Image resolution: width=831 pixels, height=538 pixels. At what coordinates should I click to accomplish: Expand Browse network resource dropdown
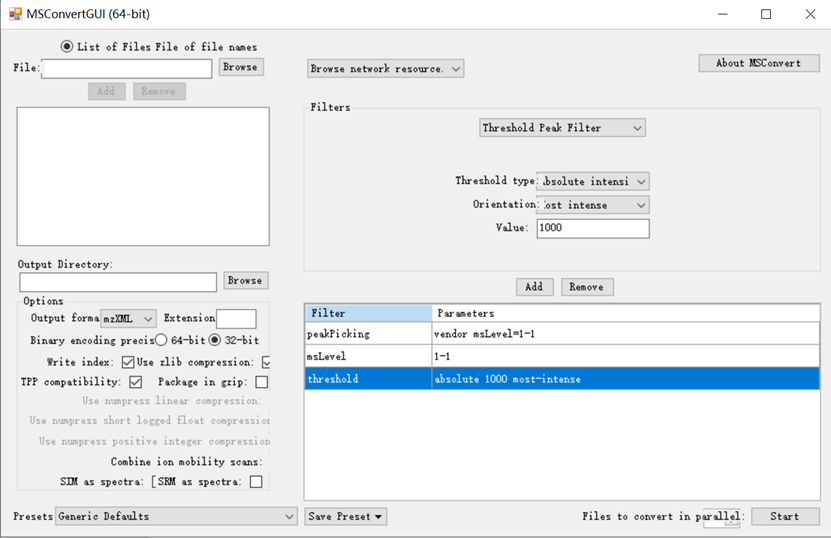pos(385,69)
